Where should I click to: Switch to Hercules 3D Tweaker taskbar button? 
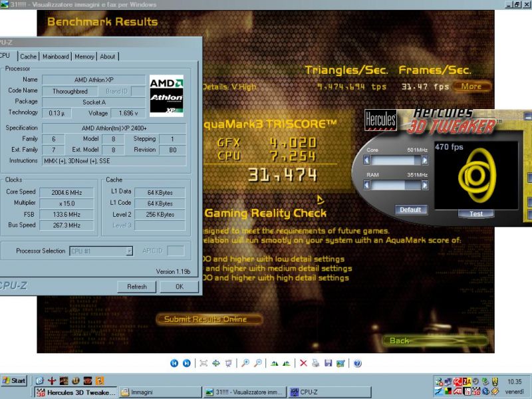[76, 392]
